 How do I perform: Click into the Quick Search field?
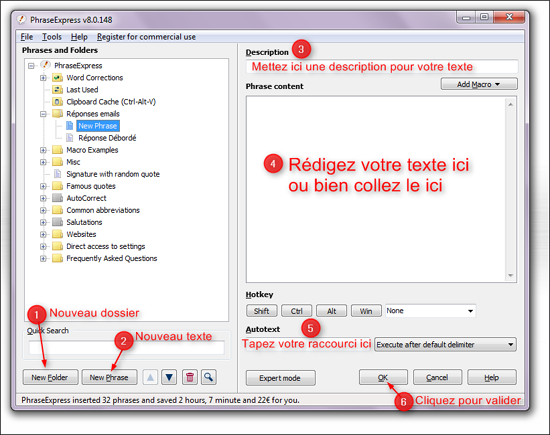127,348
